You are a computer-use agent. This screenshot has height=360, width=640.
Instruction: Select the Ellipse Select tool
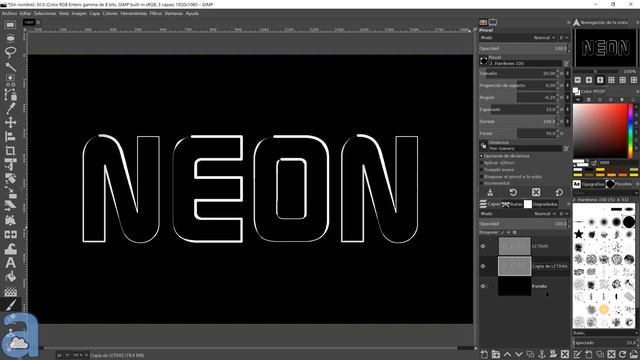pyautogui.click(x=10, y=38)
